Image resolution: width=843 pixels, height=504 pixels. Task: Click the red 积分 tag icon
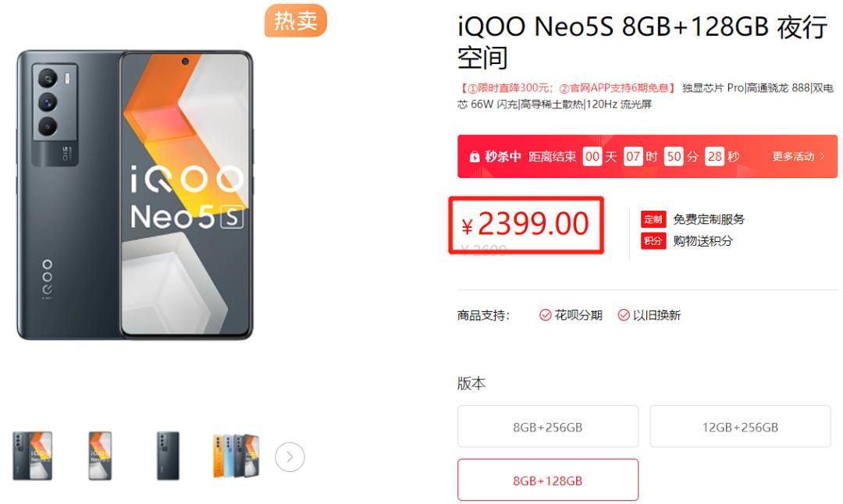click(x=653, y=241)
